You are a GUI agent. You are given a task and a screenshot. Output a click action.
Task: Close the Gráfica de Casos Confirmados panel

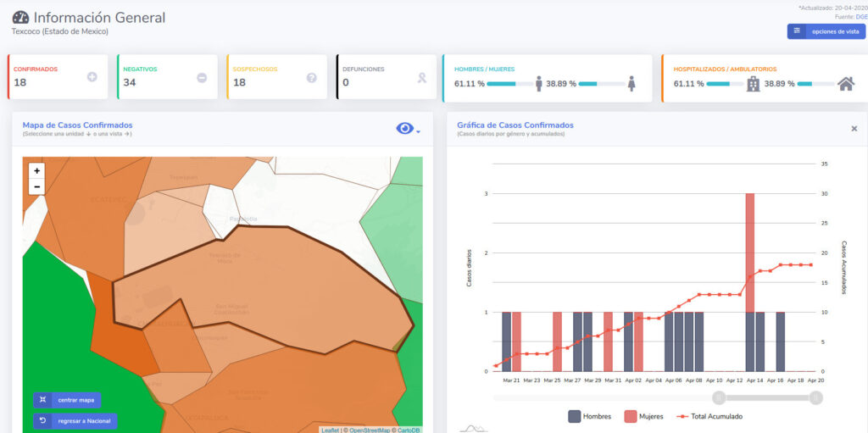tap(854, 129)
